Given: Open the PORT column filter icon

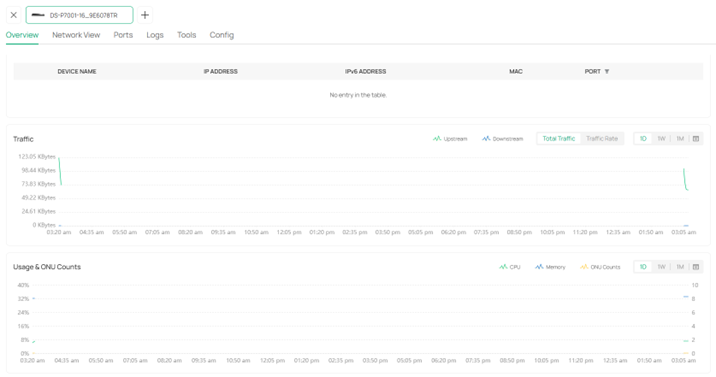Looking at the screenshot, I should point(607,72).
